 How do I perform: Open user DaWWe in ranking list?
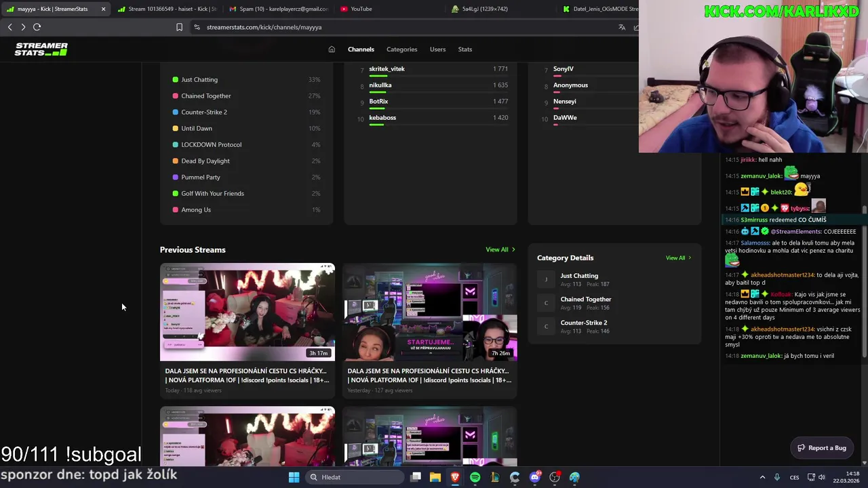pos(565,117)
